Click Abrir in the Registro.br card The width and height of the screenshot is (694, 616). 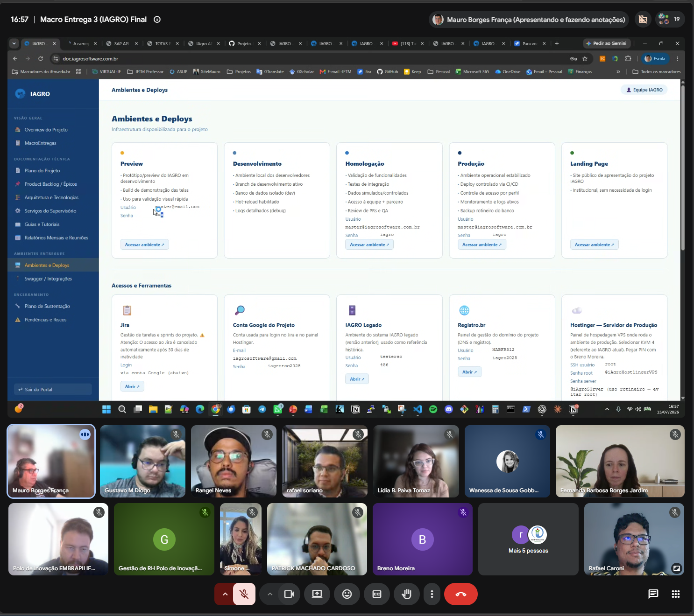pyautogui.click(x=470, y=372)
